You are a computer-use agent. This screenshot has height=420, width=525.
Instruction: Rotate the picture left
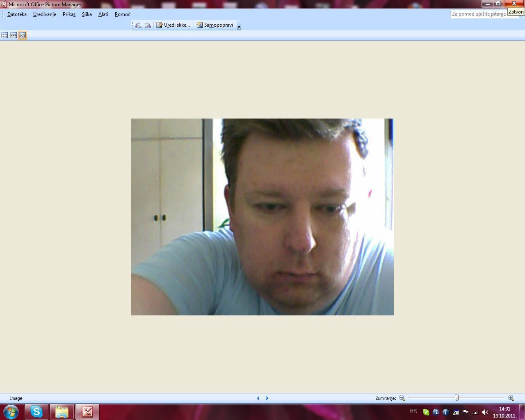pyautogui.click(x=138, y=25)
